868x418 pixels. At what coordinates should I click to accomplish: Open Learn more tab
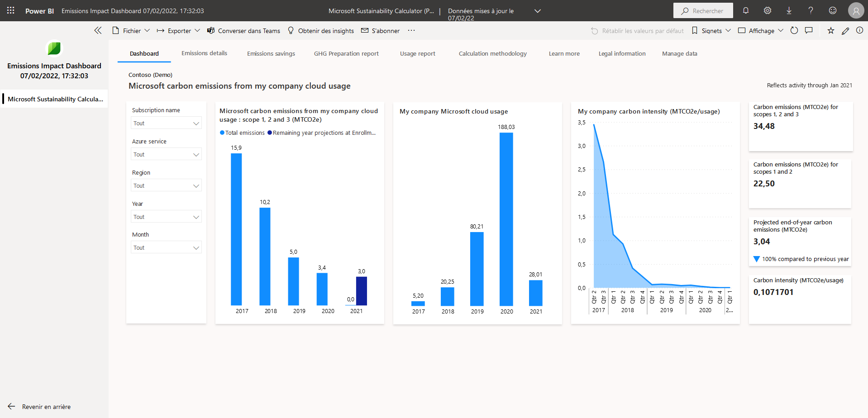tap(564, 53)
